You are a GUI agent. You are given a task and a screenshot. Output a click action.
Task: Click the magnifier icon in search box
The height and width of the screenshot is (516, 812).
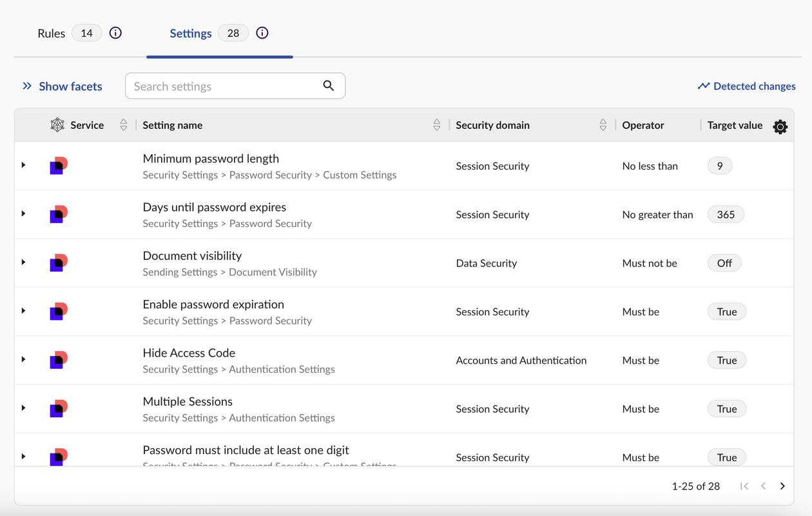click(x=329, y=86)
